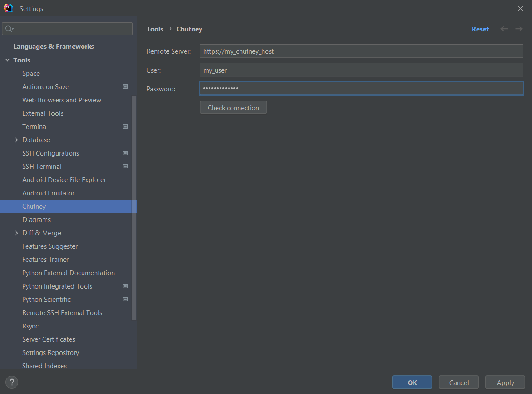Select Diff & Merge entry
Image resolution: width=532 pixels, height=394 pixels.
pyautogui.click(x=42, y=233)
